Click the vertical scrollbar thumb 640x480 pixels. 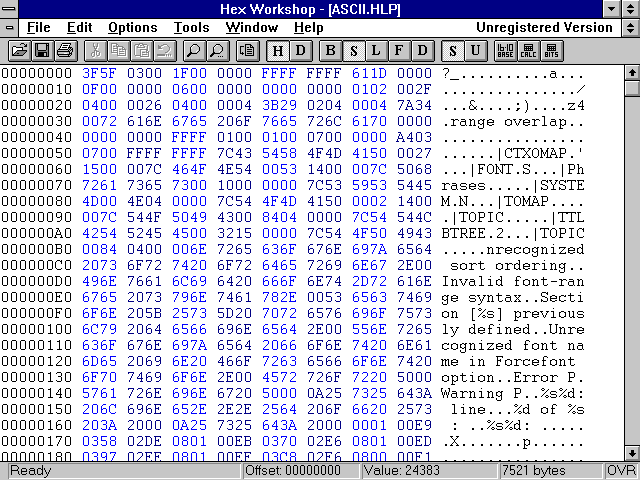coord(631,88)
